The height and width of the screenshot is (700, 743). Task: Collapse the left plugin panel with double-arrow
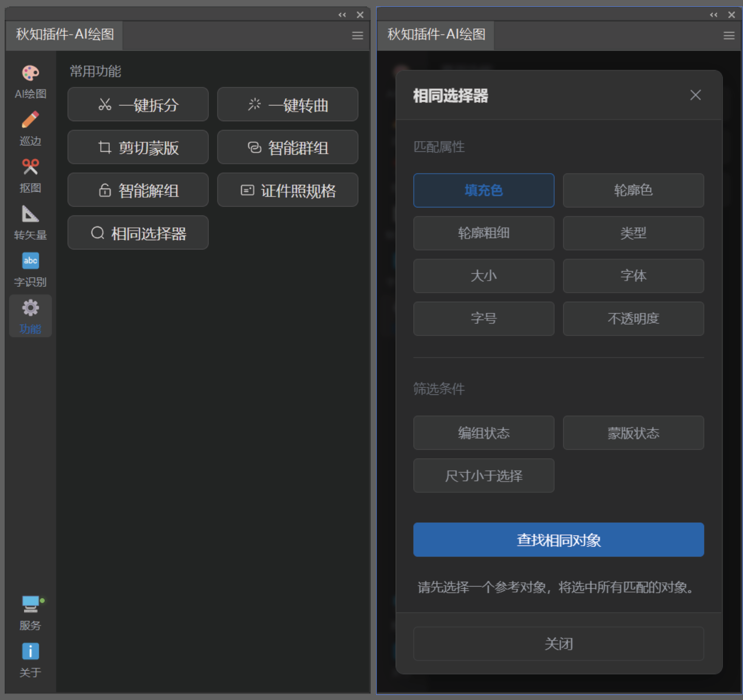(342, 14)
